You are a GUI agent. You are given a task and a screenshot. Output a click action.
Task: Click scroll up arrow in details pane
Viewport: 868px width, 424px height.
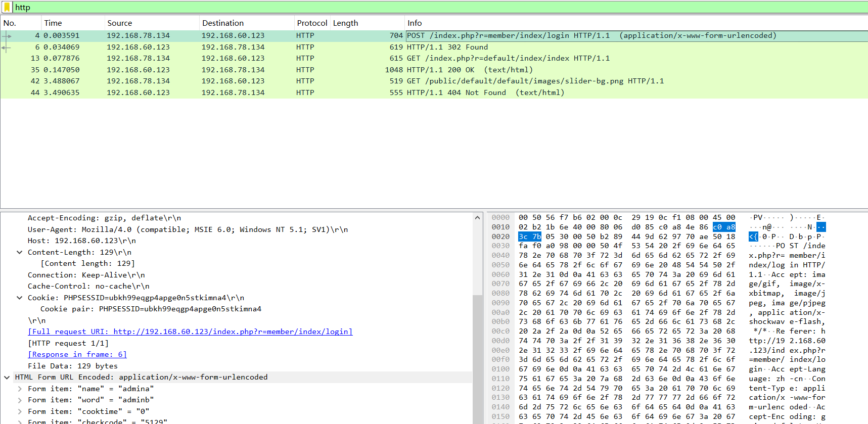tap(477, 218)
